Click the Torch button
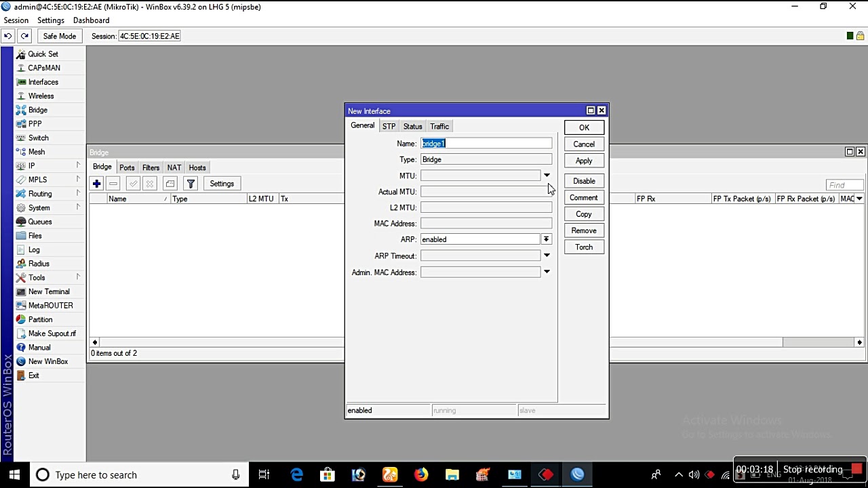This screenshot has height=488, width=868. (584, 247)
